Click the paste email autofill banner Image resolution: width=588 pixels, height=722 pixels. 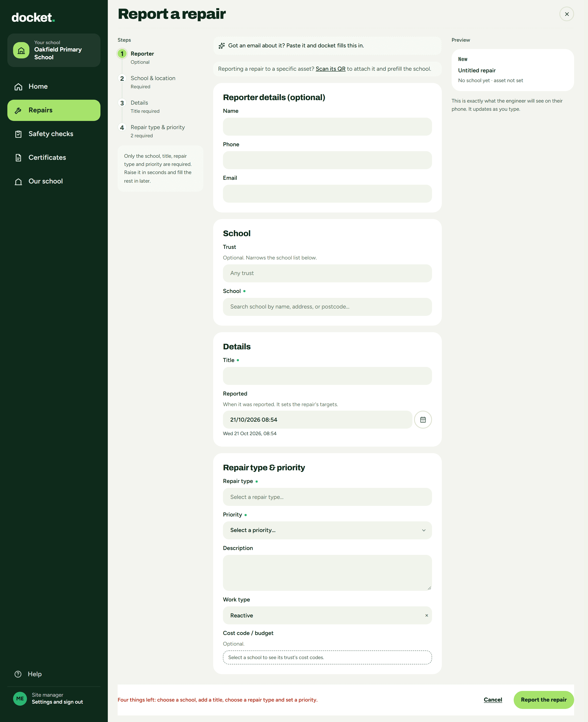tap(327, 46)
